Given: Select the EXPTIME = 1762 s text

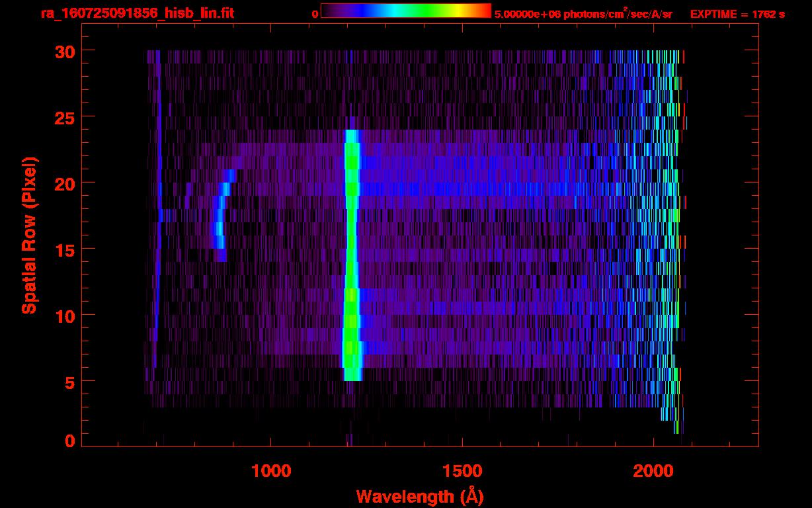Looking at the screenshot, I should [737, 13].
